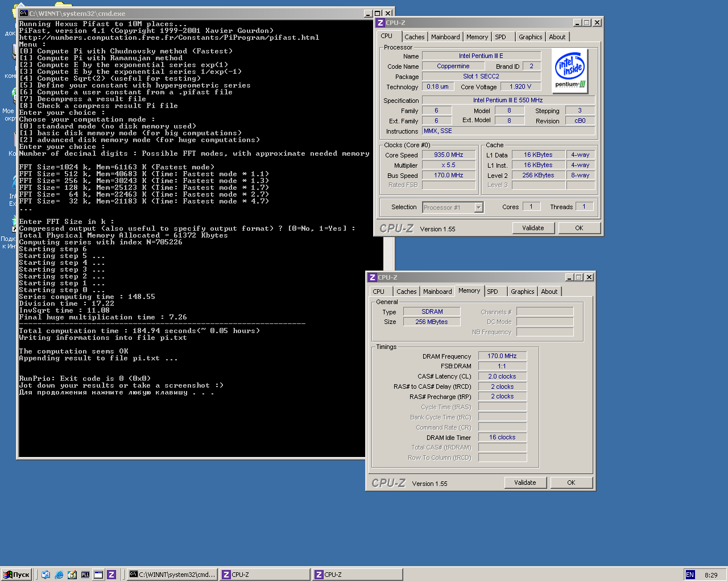Click the RAS# Precharge '2 clocks' value

pyautogui.click(x=502, y=397)
